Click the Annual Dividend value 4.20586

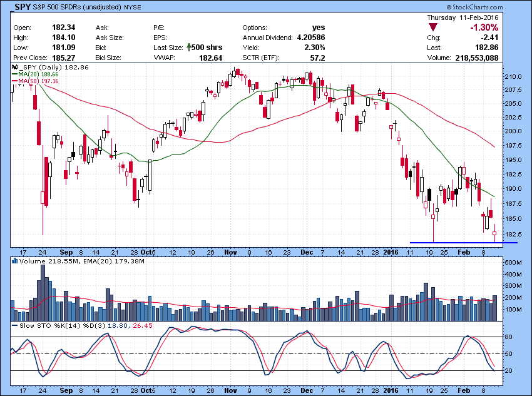point(311,38)
